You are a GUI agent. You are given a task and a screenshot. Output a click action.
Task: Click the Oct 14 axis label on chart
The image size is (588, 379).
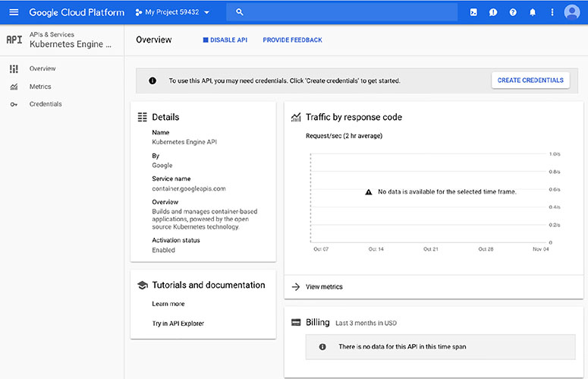click(x=376, y=249)
